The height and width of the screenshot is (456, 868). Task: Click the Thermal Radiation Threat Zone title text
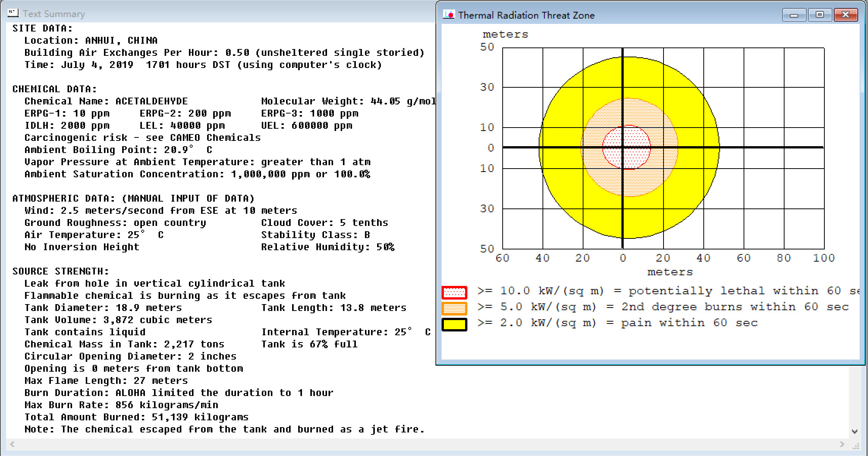point(526,15)
